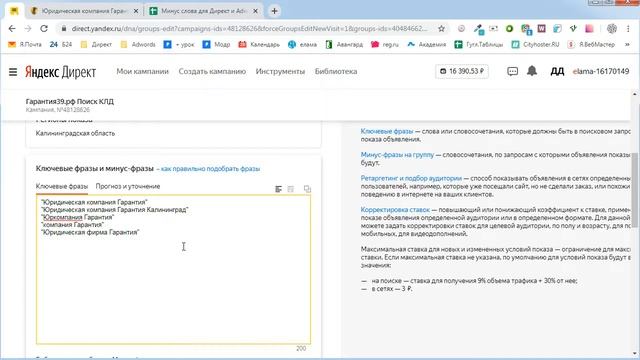Open the Академия bookmark

coord(427,44)
